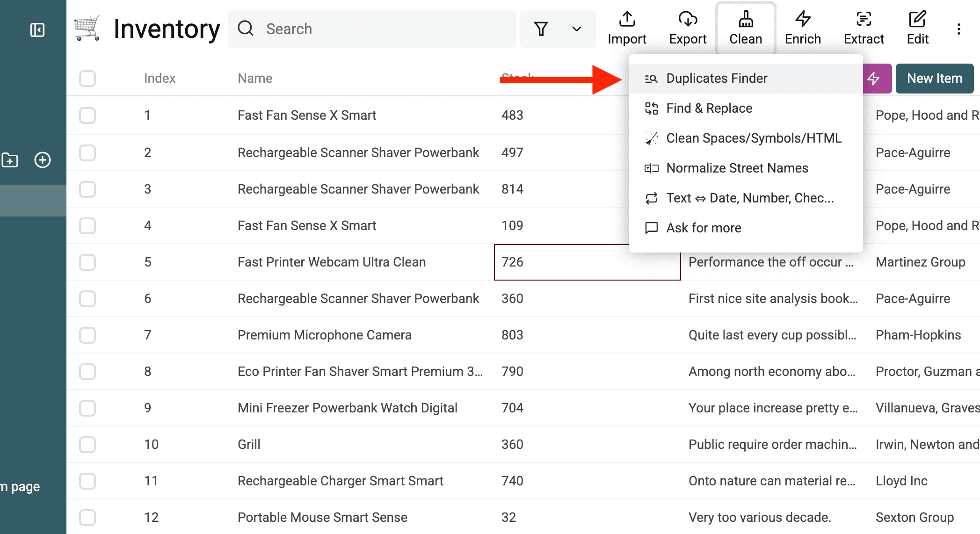
Task: Collapse the left sidebar panel
Action: click(x=37, y=29)
